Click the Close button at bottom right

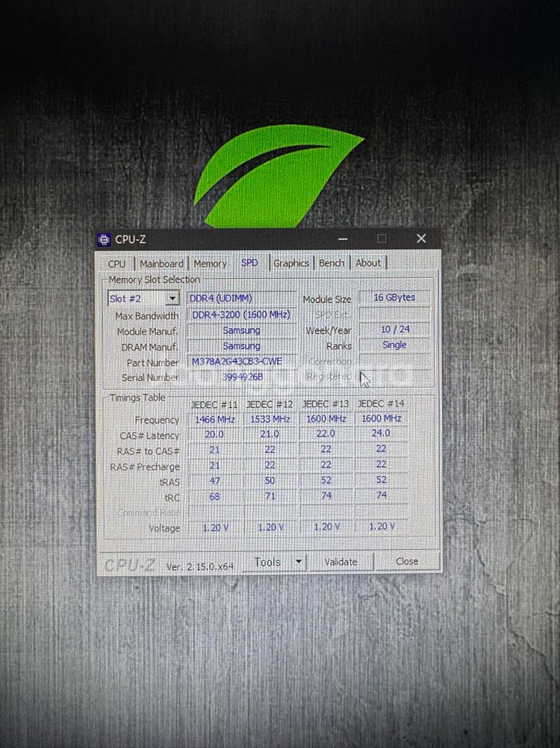pyautogui.click(x=407, y=561)
